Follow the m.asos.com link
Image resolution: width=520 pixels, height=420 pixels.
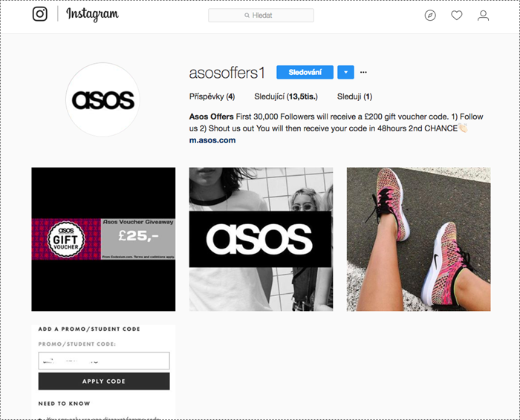212,140
